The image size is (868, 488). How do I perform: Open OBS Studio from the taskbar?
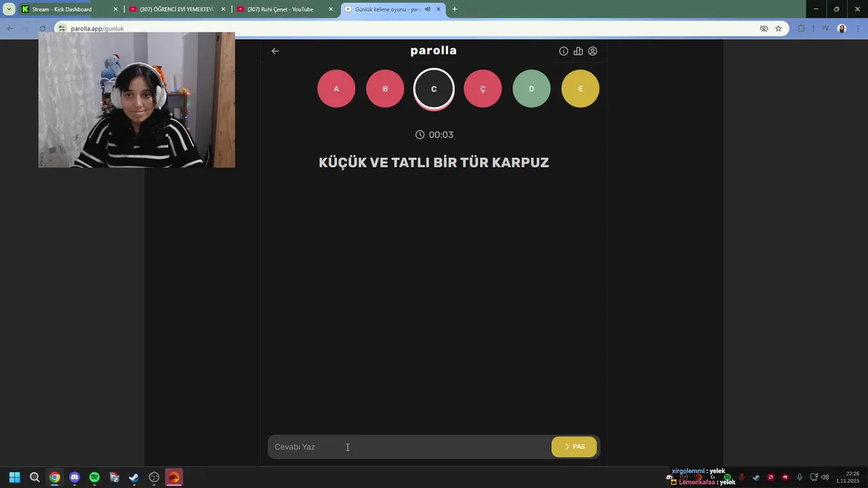click(154, 477)
